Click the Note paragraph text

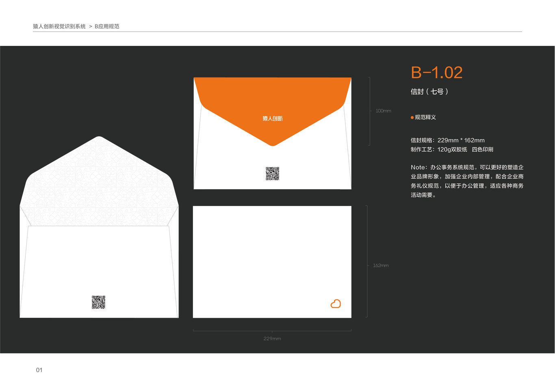[x=467, y=181]
